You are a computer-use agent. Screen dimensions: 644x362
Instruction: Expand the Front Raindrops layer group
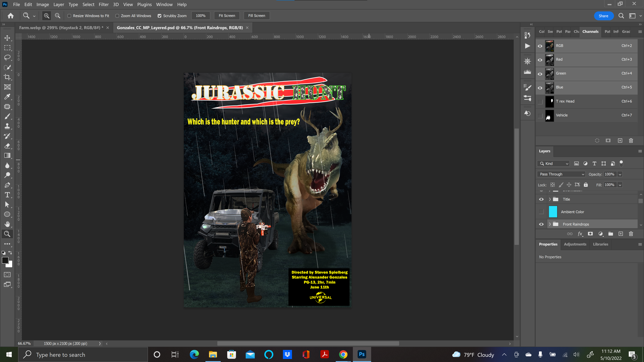550,224
